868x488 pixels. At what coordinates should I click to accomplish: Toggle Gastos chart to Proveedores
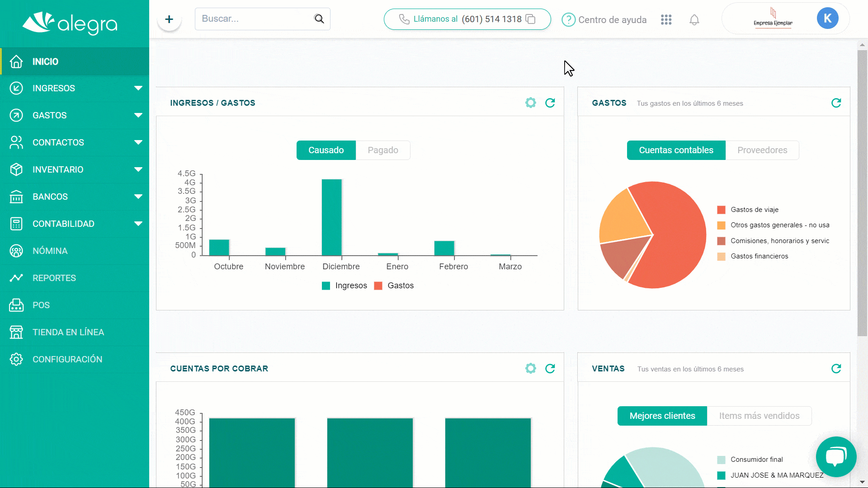point(762,150)
